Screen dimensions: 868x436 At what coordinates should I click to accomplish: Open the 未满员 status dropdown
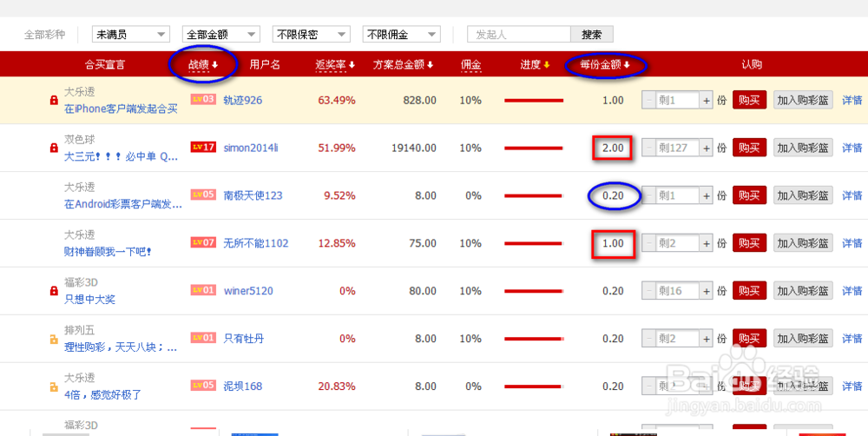[131, 35]
